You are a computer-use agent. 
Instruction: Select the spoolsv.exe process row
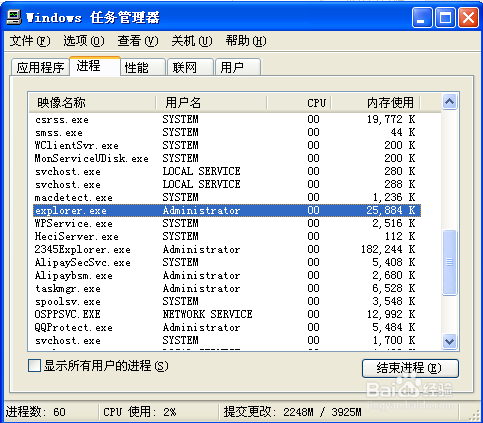[227, 301]
